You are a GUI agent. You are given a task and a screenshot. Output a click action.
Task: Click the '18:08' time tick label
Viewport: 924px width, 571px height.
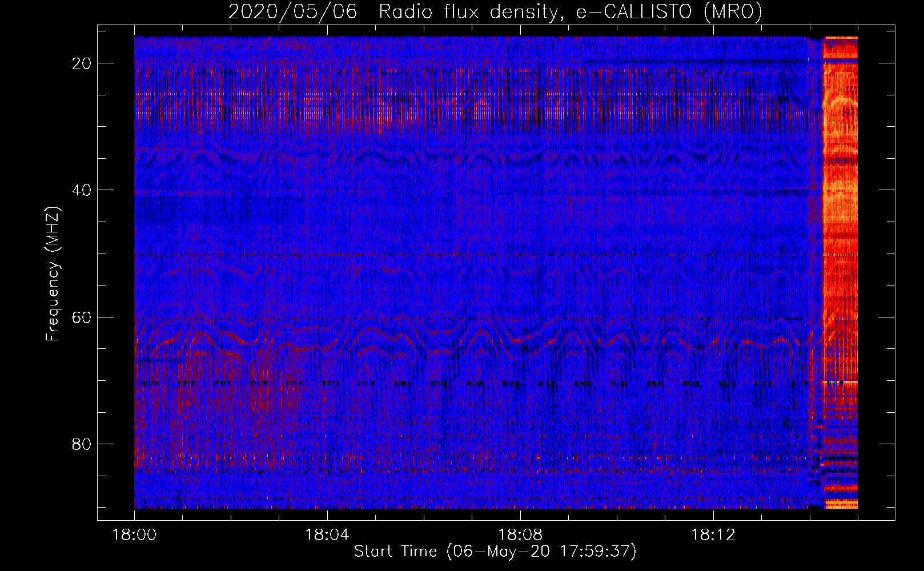pyautogui.click(x=520, y=535)
